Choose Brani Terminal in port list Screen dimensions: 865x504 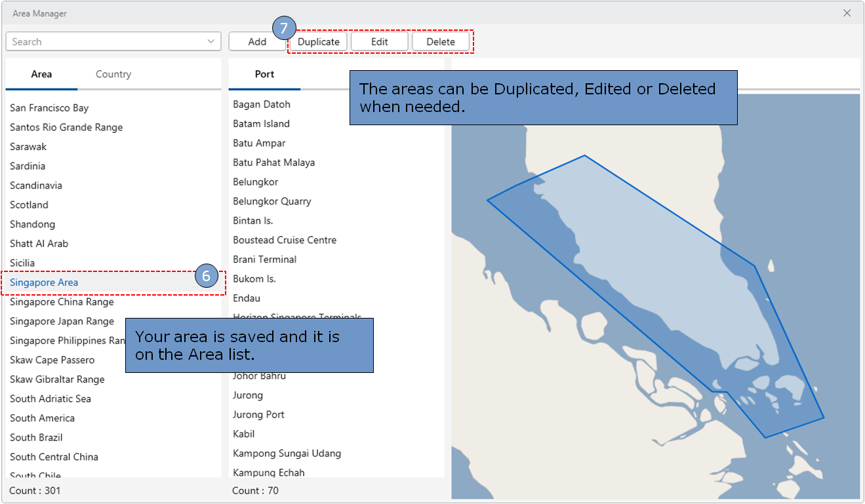click(x=265, y=260)
